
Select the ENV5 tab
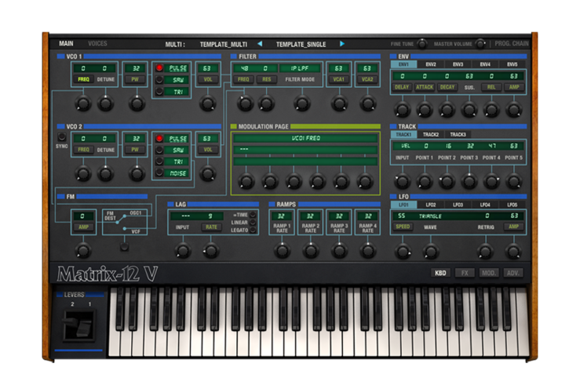click(x=513, y=64)
